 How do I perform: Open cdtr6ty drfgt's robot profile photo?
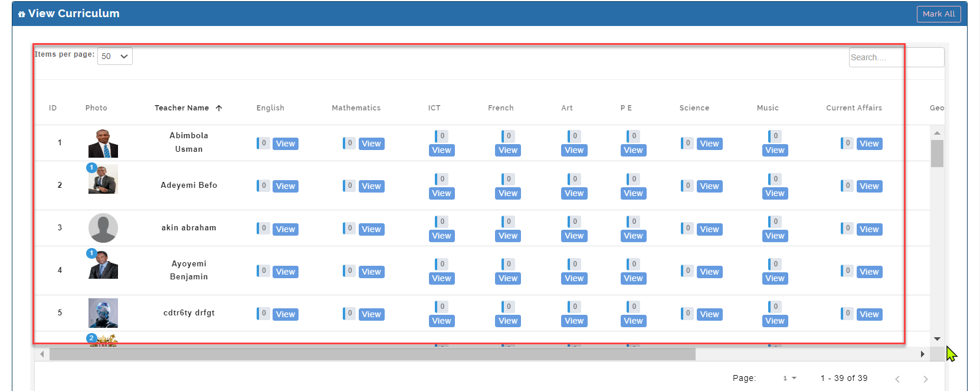pos(103,313)
